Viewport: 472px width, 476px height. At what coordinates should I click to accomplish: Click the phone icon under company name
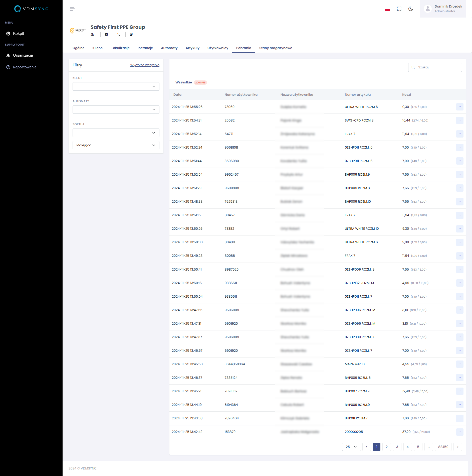(119, 35)
